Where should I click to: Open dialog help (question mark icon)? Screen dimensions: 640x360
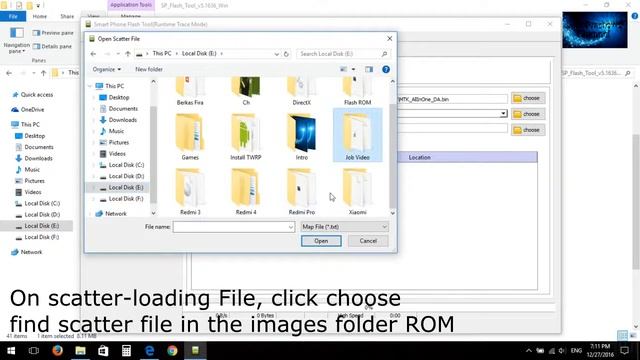[386, 69]
